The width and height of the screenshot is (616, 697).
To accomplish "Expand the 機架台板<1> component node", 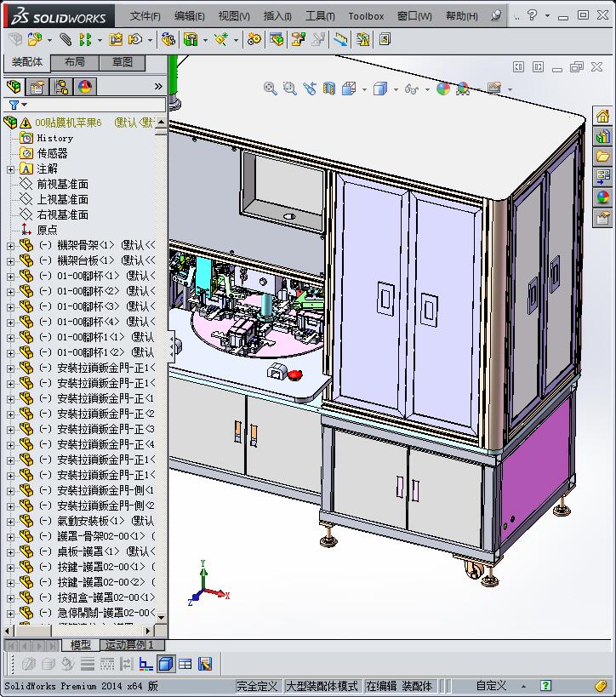I will pyautogui.click(x=11, y=261).
